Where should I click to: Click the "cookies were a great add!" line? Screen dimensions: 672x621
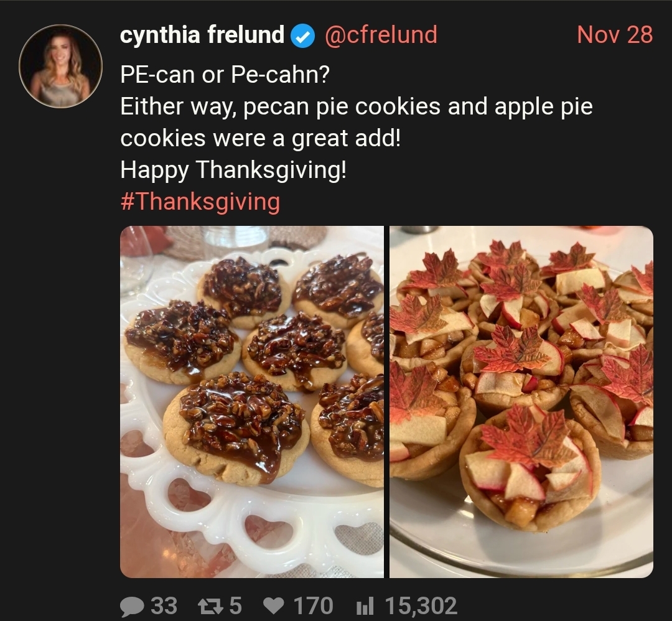pyautogui.click(x=260, y=138)
